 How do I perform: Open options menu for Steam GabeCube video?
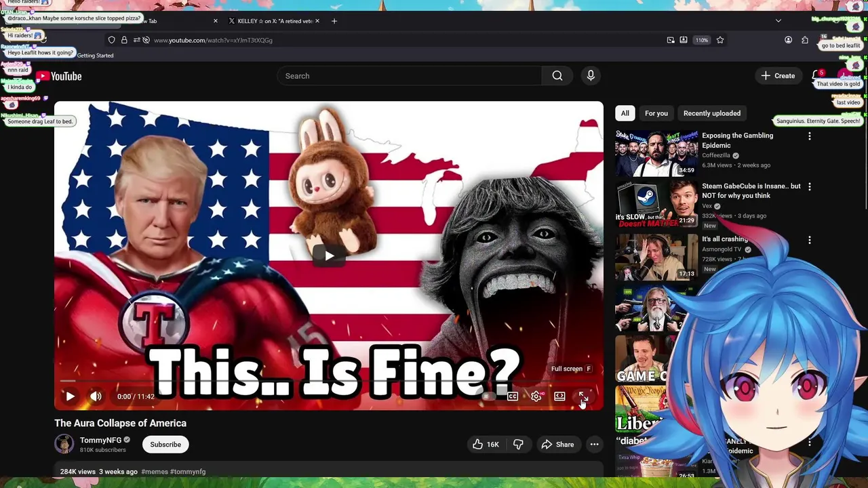click(809, 186)
